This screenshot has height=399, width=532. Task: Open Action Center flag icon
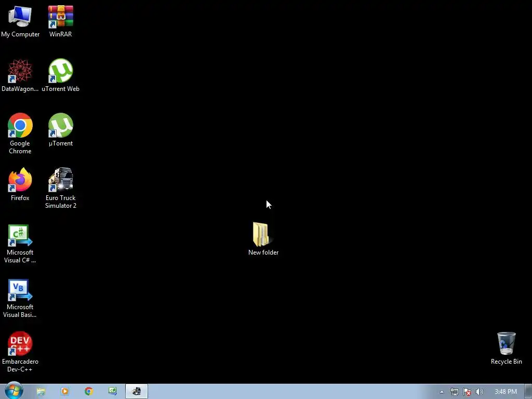point(467,392)
